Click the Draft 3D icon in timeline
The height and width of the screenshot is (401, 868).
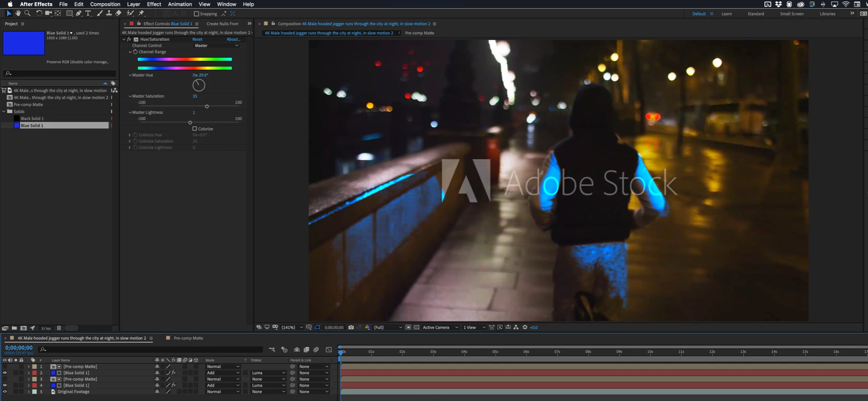coord(284,349)
